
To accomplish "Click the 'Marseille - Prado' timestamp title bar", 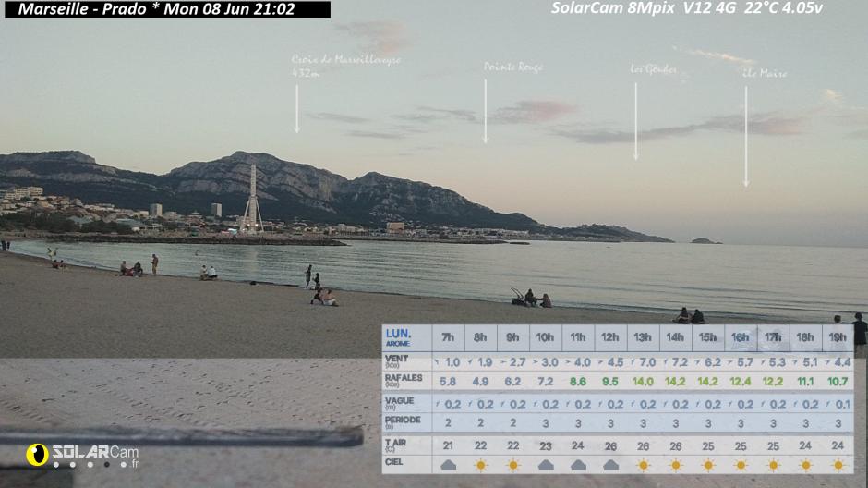I will tap(168, 9).
